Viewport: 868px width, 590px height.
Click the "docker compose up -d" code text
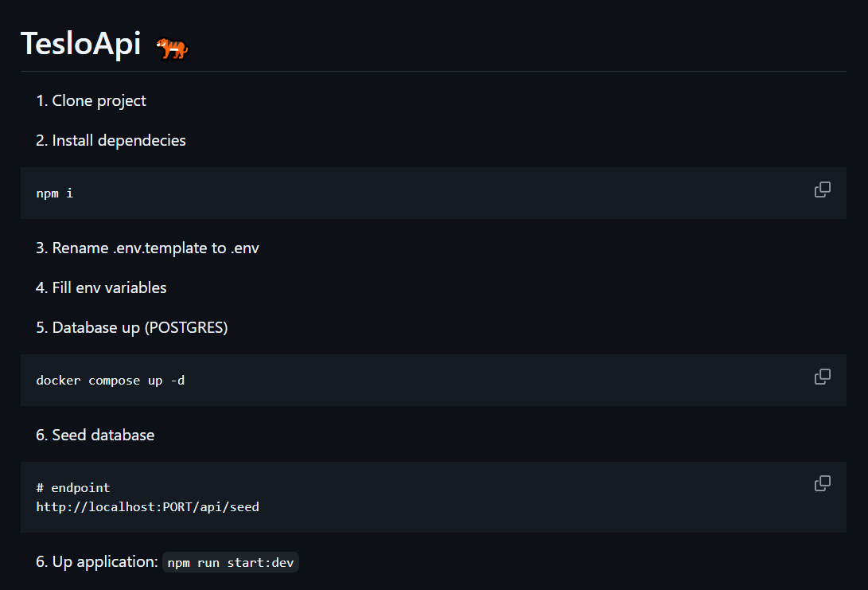pos(111,381)
